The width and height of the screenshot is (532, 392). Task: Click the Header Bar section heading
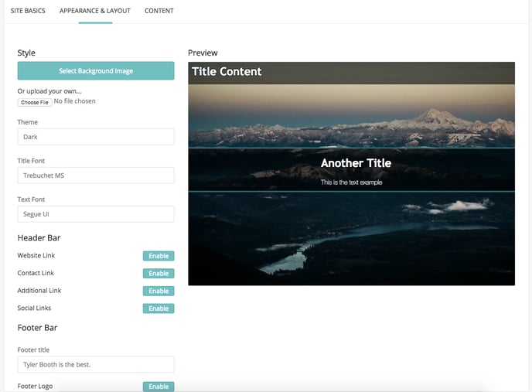coord(39,238)
